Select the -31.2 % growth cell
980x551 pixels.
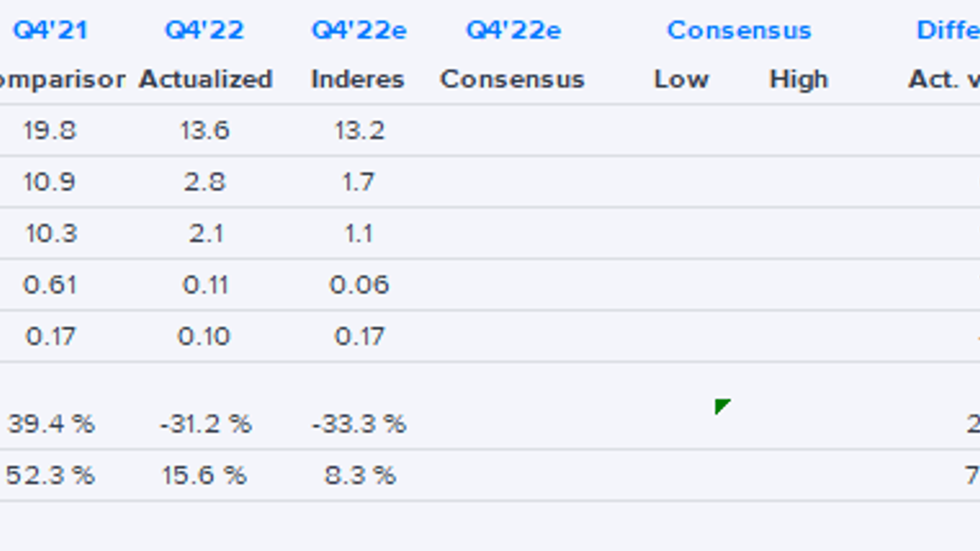click(x=206, y=424)
